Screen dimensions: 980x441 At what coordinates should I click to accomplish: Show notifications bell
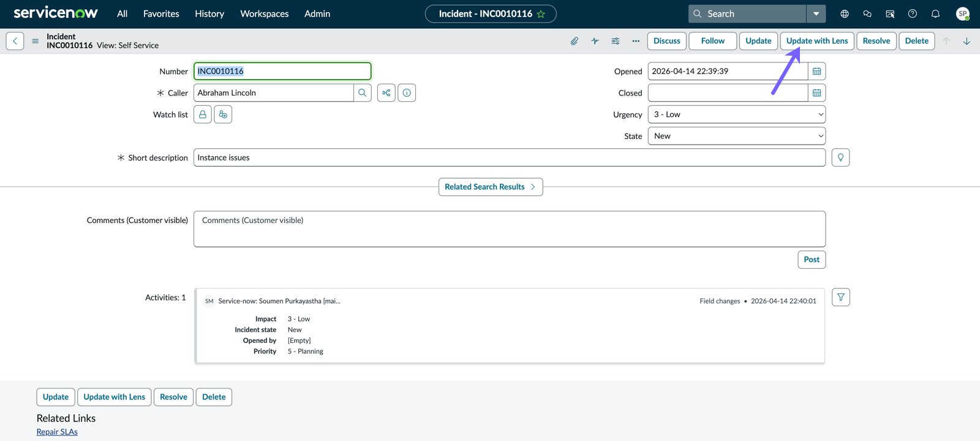pos(935,13)
